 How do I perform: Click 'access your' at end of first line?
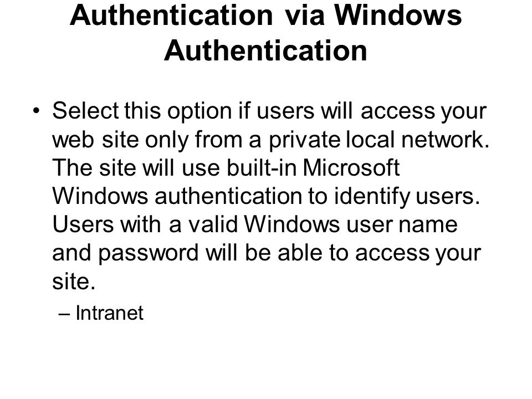(423, 111)
